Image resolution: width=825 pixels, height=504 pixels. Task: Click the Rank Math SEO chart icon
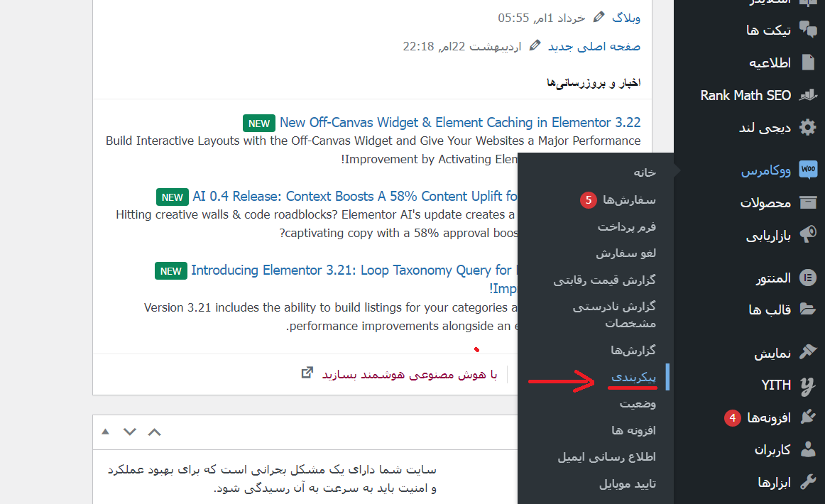click(x=808, y=94)
